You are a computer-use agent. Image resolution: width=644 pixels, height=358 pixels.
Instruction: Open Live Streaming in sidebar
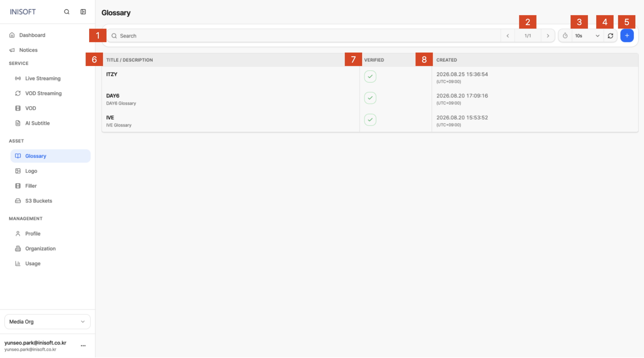point(43,79)
